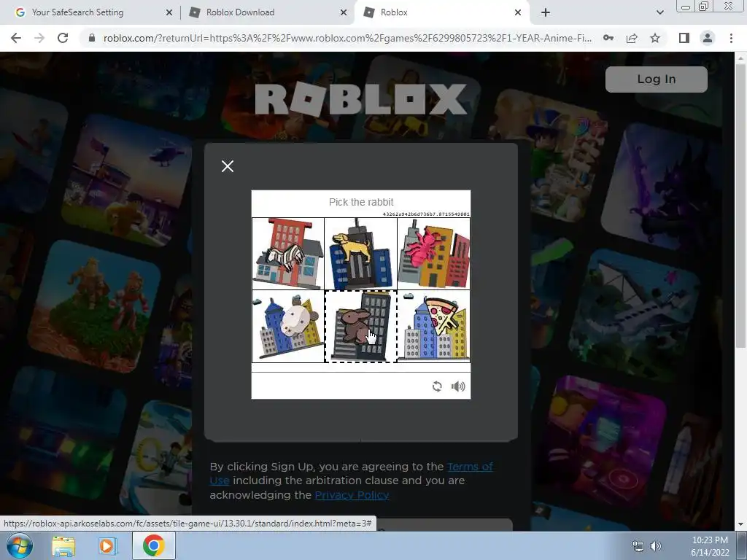The width and height of the screenshot is (747, 560).
Task: Open Chrome three-dot menu
Action: pos(731,38)
